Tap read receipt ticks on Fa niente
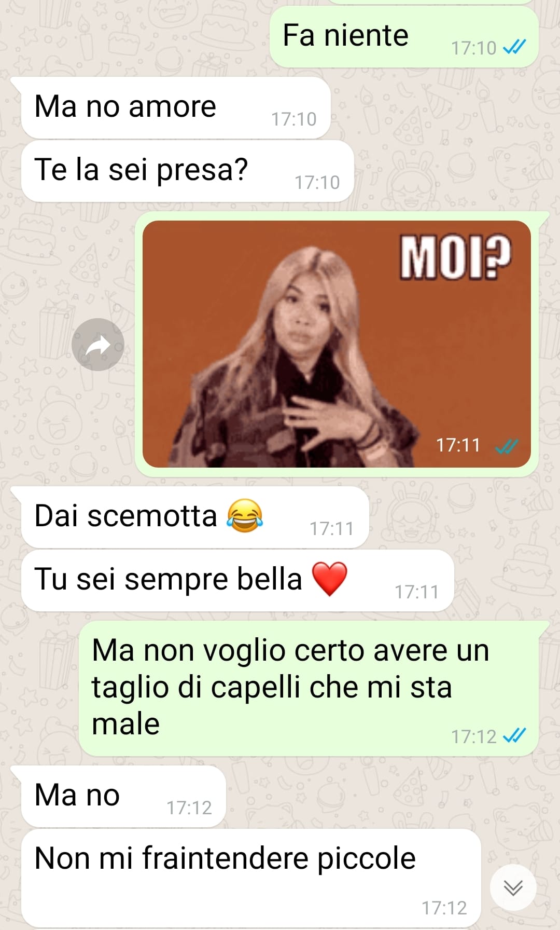The image size is (560, 930). (514, 48)
